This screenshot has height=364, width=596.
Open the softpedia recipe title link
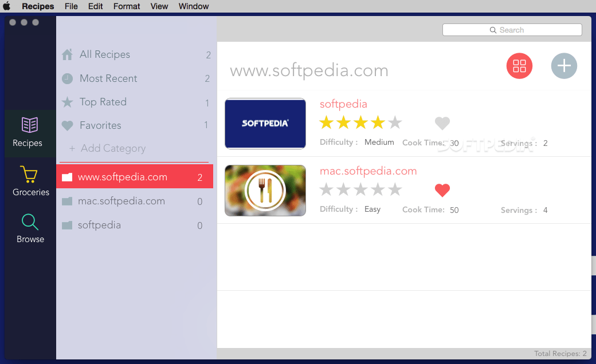pyautogui.click(x=343, y=104)
